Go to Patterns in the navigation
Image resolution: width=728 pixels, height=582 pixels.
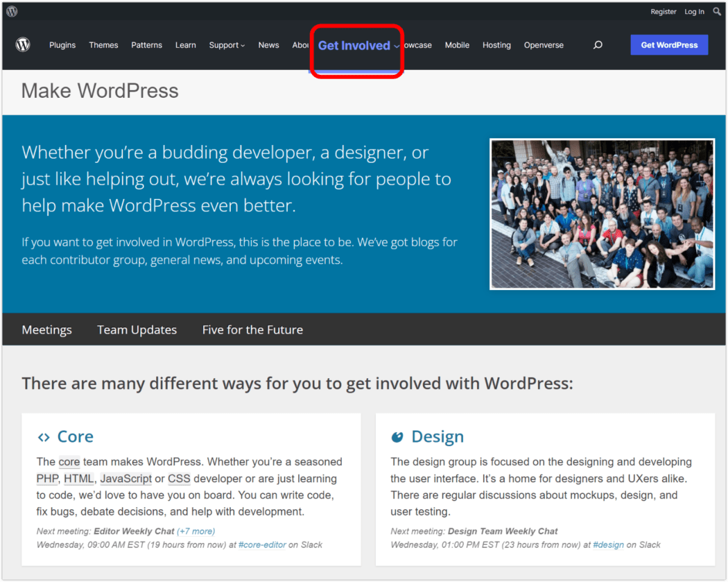tap(147, 45)
